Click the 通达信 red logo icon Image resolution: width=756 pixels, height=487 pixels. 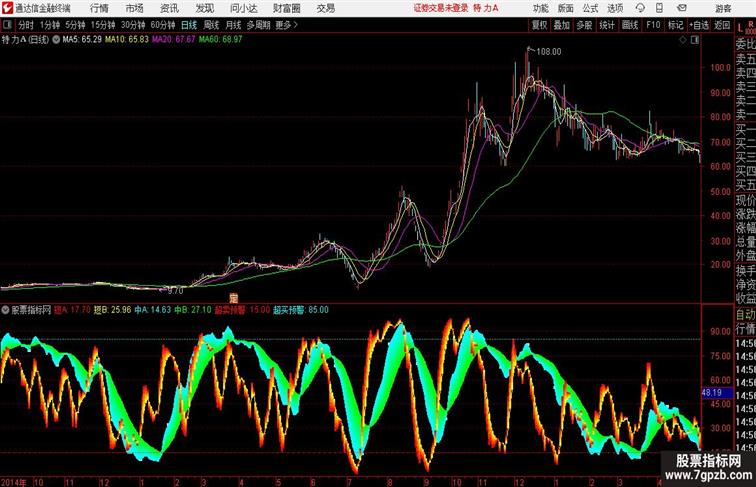pos(7,8)
